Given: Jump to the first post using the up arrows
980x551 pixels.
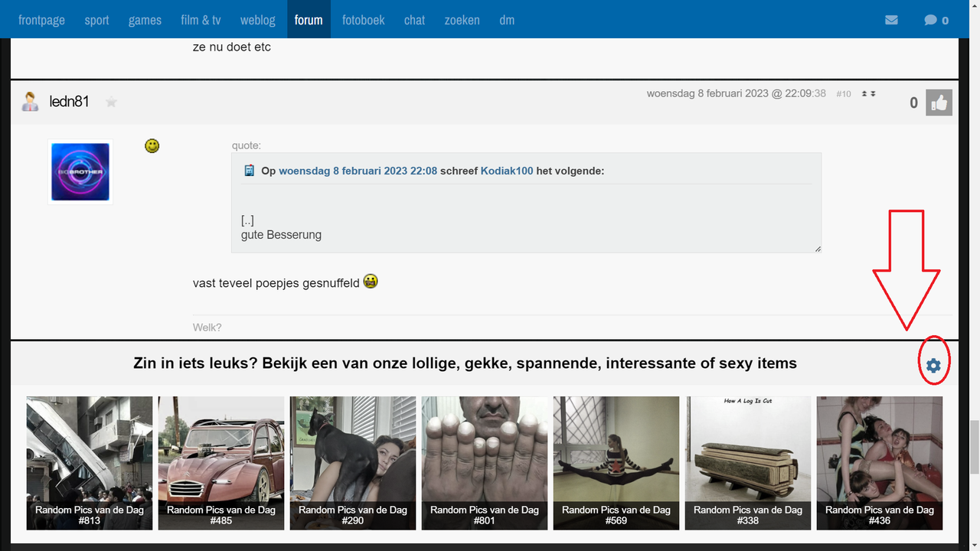Looking at the screenshot, I should click(864, 93).
